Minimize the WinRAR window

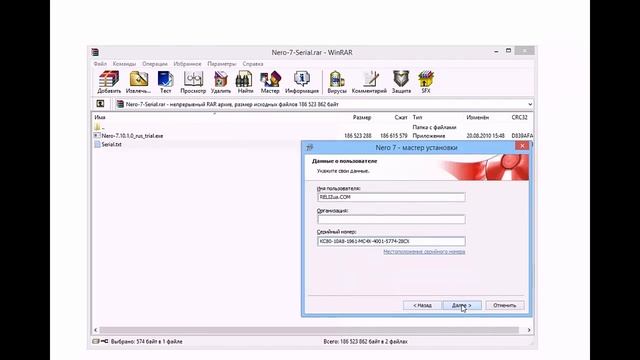pos(496,51)
